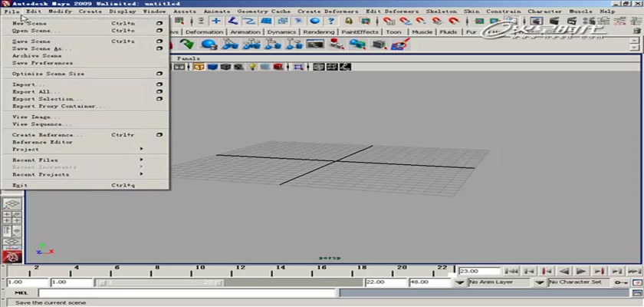Choose Exit from the File menu
This screenshot has height=307, width=644.
20,185
